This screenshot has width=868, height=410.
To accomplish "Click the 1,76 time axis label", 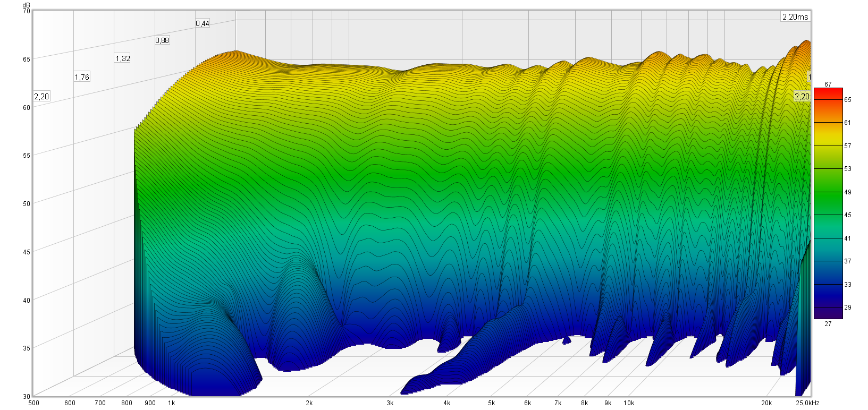I will [x=82, y=77].
